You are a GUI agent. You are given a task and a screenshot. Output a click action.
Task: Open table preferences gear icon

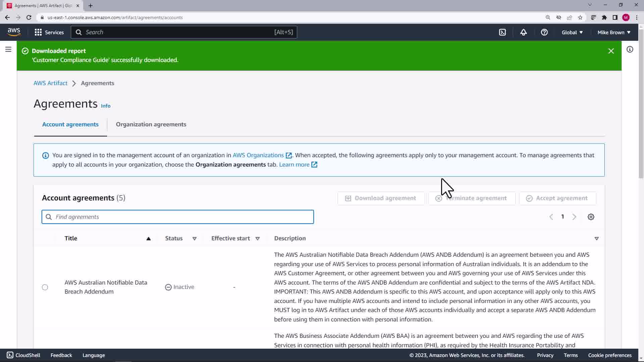(x=591, y=217)
